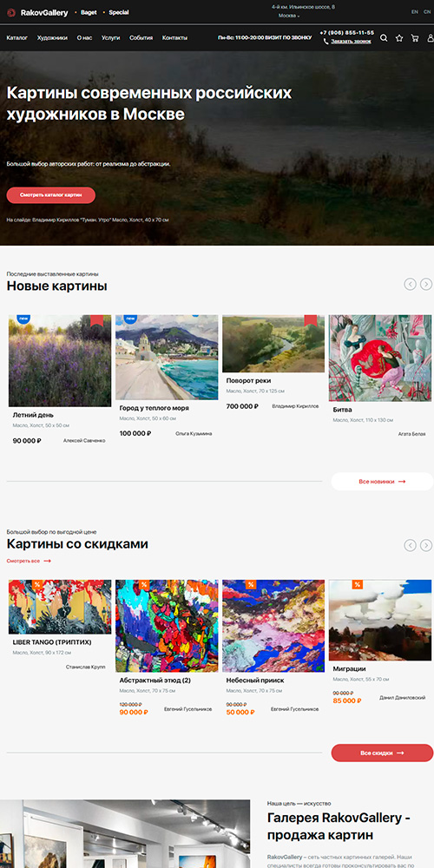The width and height of the screenshot is (434, 868).
Task: Open the Миграции painting image
Action: [x=380, y=621]
